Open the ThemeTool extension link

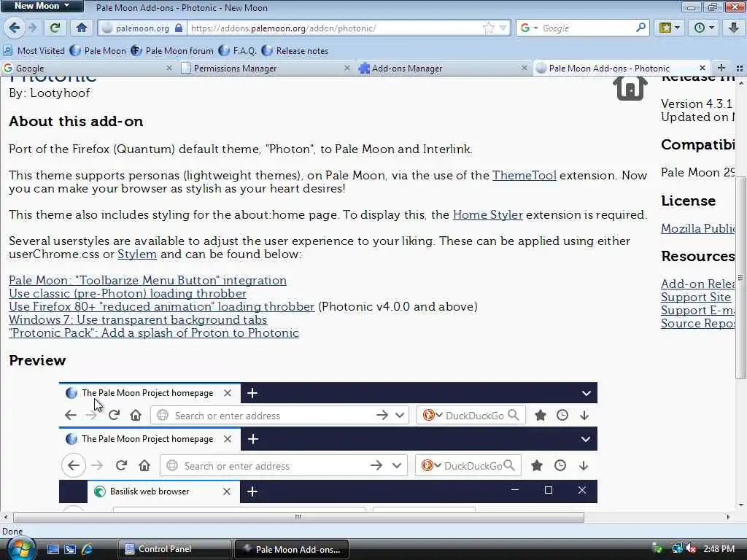(524, 175)
